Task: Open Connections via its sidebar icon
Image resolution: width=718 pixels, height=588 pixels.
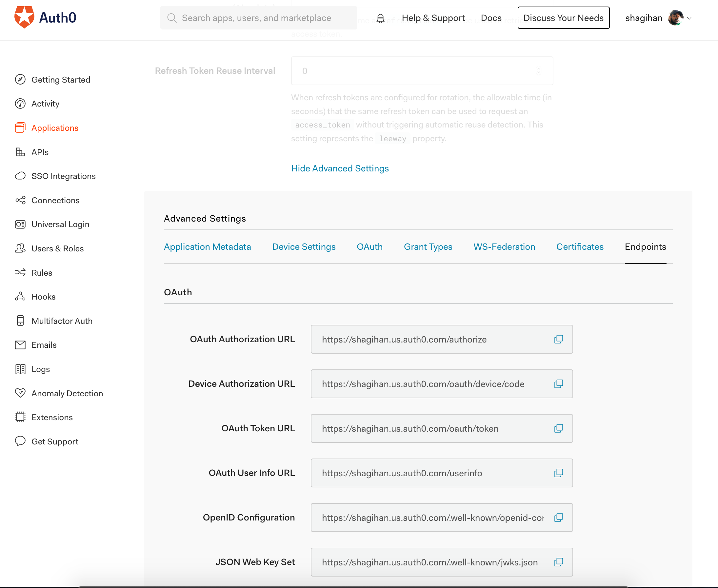Action: (20, 200)
